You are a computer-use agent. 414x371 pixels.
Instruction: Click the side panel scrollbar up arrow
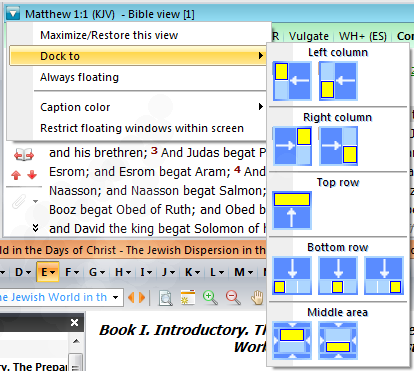pos(76,341)
